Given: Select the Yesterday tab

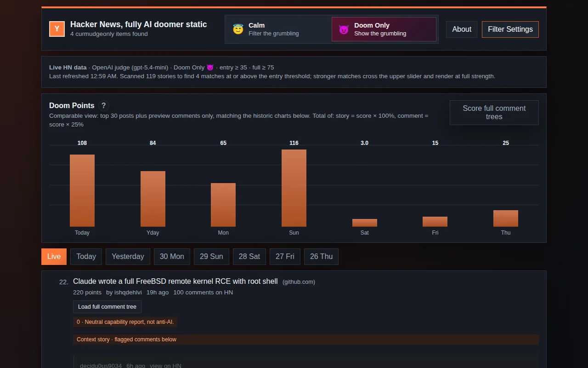Looking at the screenshot, I should 128,257.
